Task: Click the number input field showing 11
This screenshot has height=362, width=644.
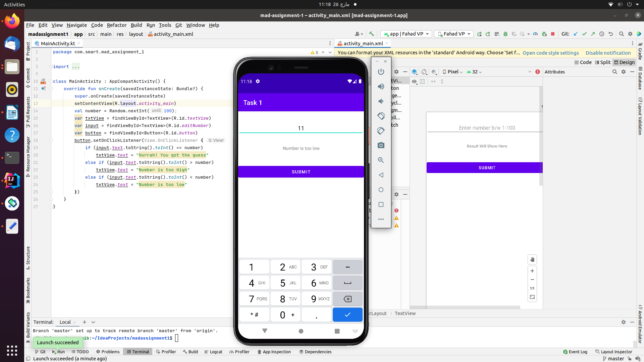Action: click(x=301, y=128)
